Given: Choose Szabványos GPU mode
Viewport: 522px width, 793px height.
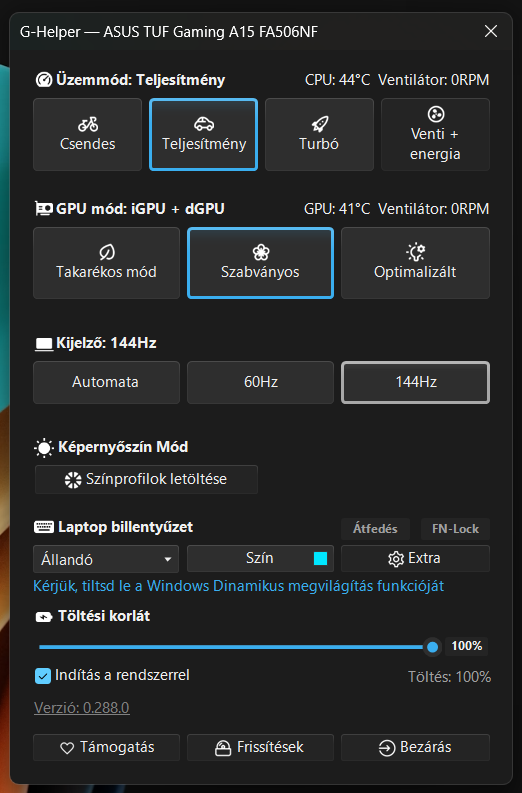Looking at the screenshot, I should pyautogui.click(x=260, y=263).
